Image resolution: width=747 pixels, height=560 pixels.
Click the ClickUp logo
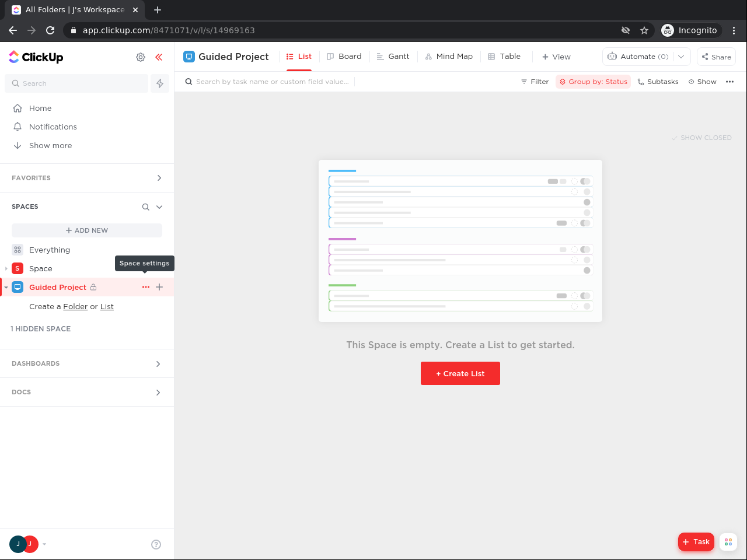tap(36, 57)
